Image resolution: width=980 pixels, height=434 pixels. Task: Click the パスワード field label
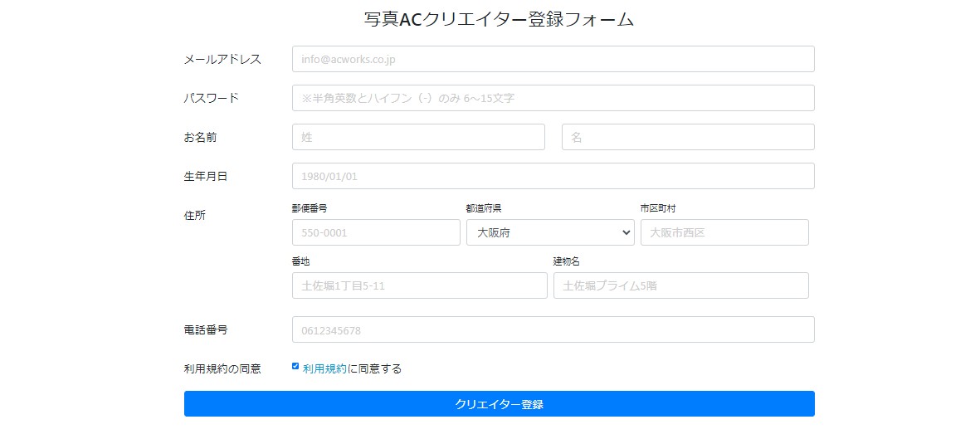211,98
